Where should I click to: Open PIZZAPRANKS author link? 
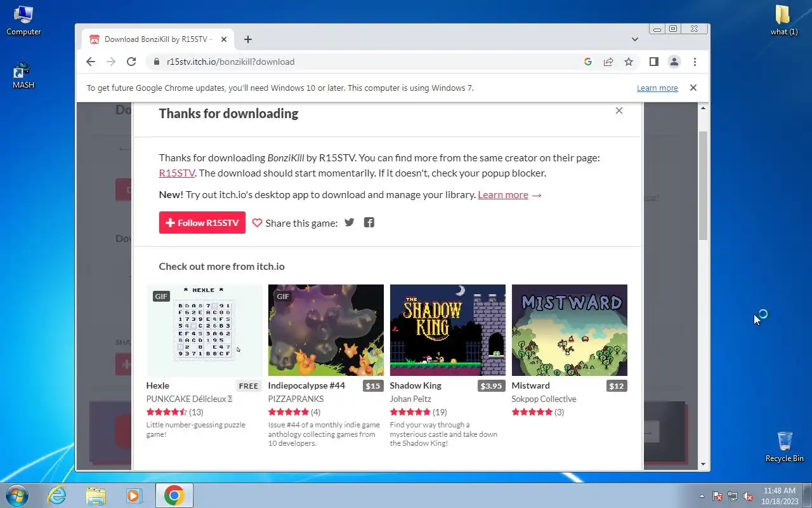tap(296, 399)
